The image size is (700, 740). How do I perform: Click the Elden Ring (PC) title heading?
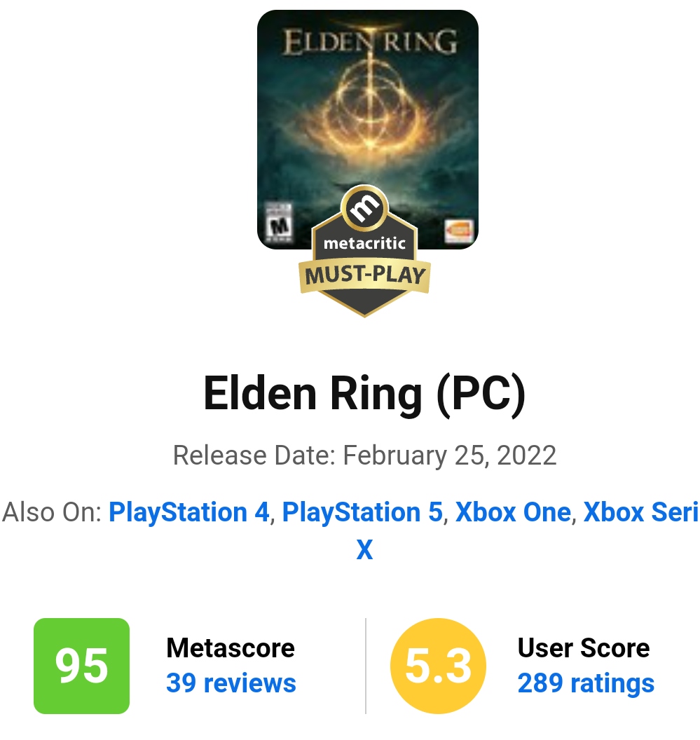tap(364, 394)
